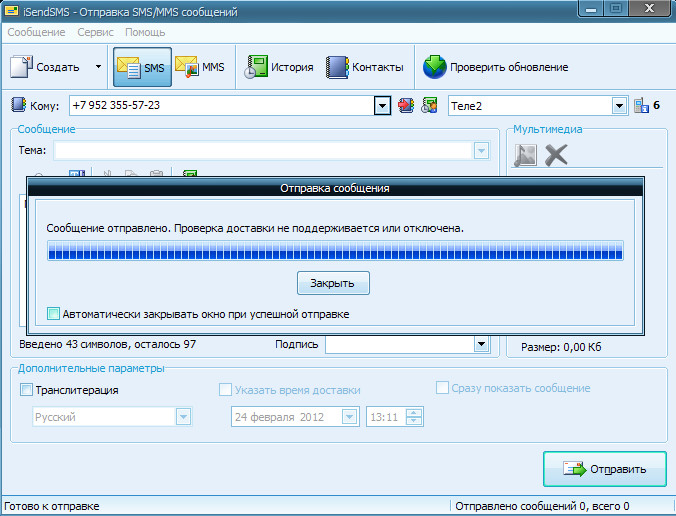Click the sending progress bar
The height and width of the screenshot is (516, 676).
(x=335, y=250)
